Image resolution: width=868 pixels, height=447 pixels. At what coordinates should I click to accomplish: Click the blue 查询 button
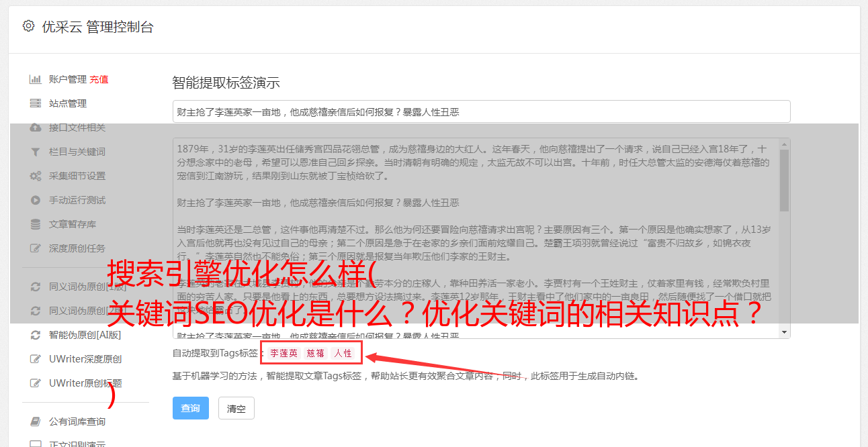191,408
